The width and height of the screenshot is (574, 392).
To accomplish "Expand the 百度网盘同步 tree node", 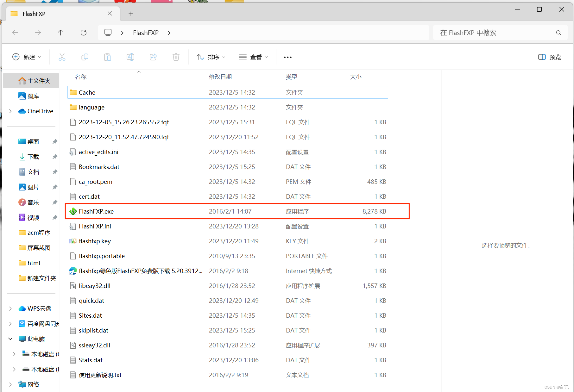I will tap(10, 324).
